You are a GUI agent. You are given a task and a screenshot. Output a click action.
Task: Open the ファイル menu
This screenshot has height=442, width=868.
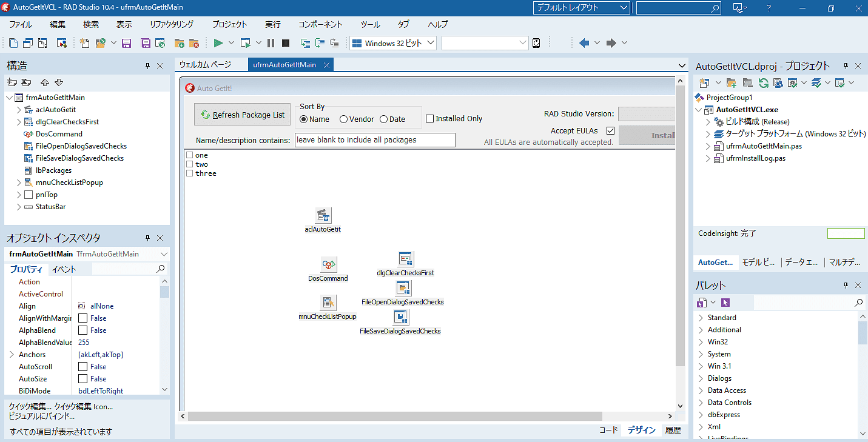click(21, 25)
